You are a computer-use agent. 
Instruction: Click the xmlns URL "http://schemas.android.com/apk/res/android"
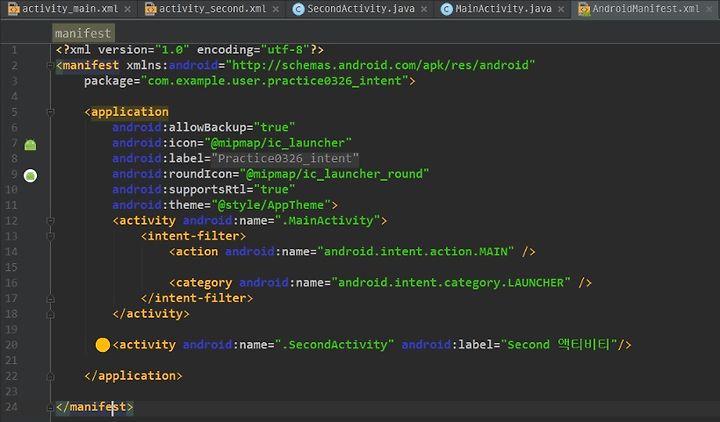tap(380, 65)
